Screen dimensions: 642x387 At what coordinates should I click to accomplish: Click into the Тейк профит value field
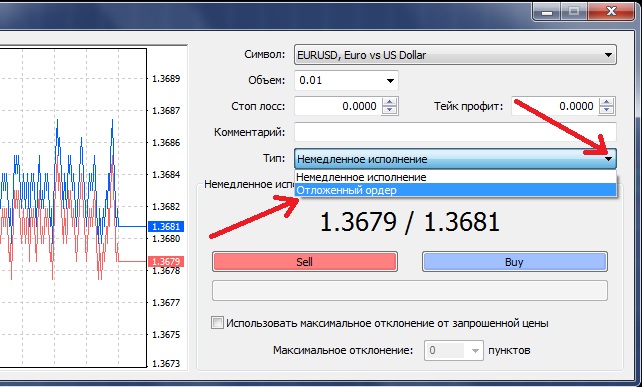(x=555, y=106)
